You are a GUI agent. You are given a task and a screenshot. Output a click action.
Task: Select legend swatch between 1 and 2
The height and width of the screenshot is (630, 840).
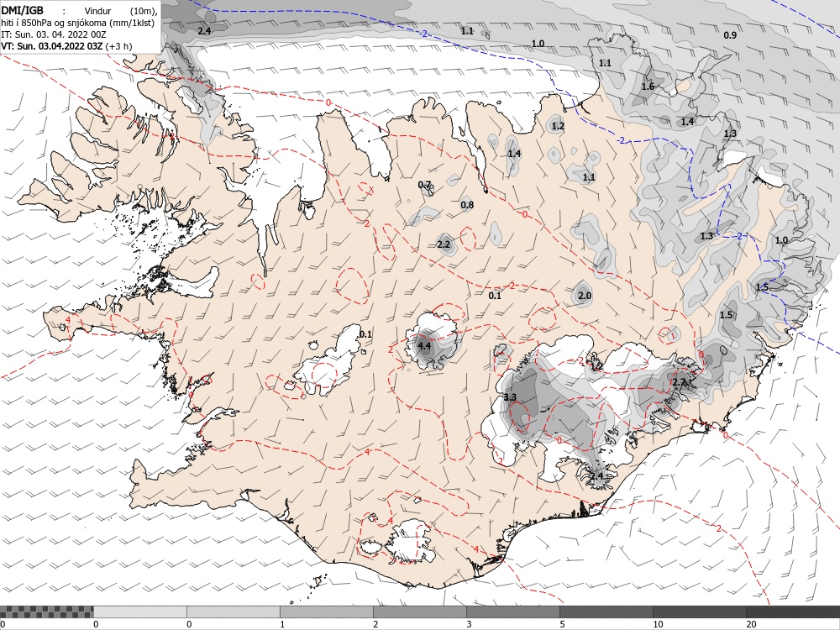tap(326, 612)
